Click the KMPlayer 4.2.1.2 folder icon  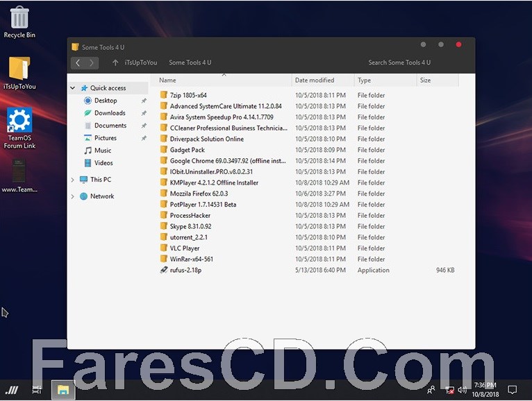(x=163, y=182)
